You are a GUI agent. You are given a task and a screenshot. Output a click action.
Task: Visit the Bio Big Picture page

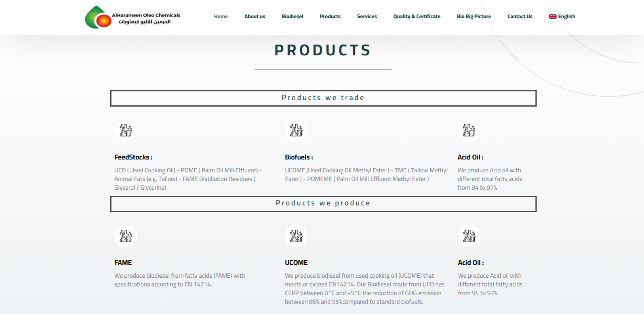coord(474,17)
